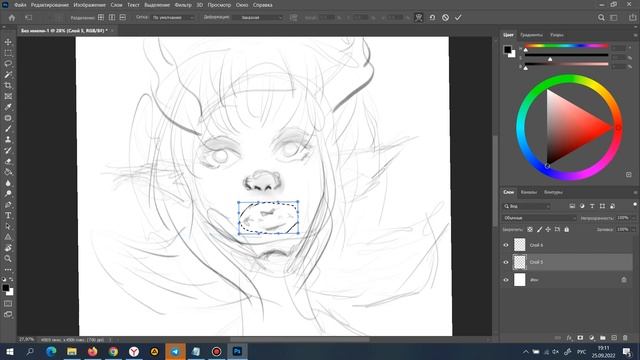The width and height of the screenshot is (640, 360).
Task: Open the Color panel flyout menu
Action: tap(635, 35)
